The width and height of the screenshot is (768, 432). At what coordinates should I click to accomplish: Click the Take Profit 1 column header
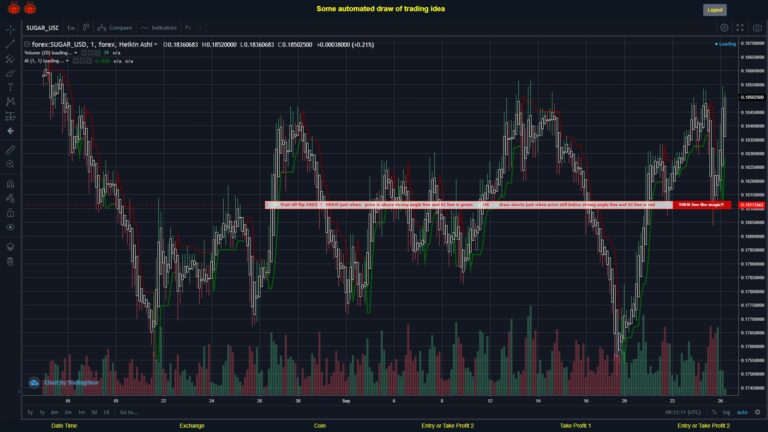click(576, 426)
